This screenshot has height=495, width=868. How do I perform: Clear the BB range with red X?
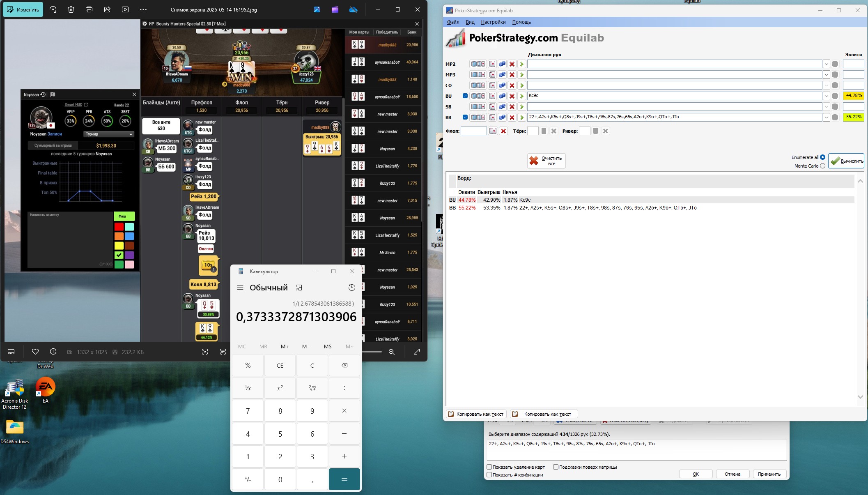click(x=512, y=117)
